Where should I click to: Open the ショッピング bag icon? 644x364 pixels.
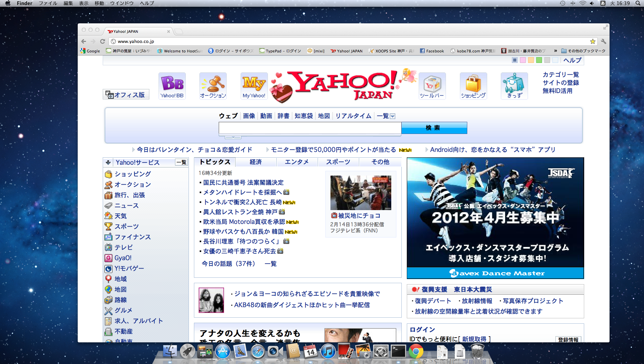[473, 86]
